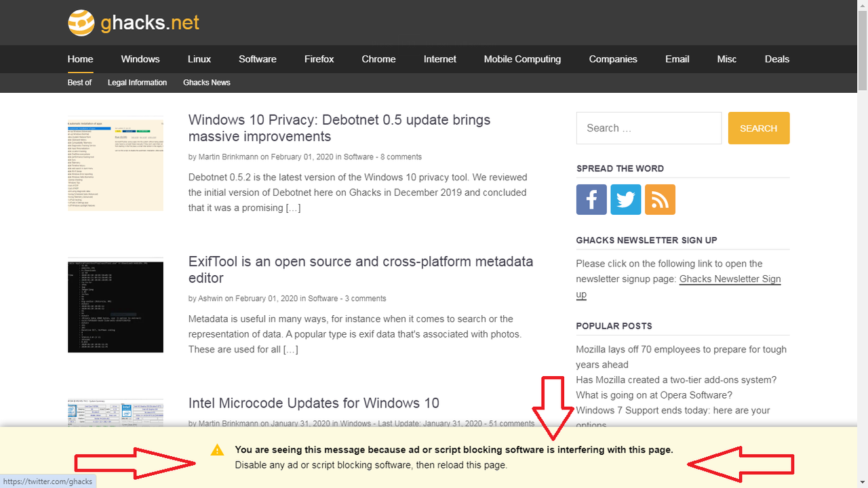Open the Firefox category
The width and height of the screenshot is (868, 488).
click(x=319, y=59)
